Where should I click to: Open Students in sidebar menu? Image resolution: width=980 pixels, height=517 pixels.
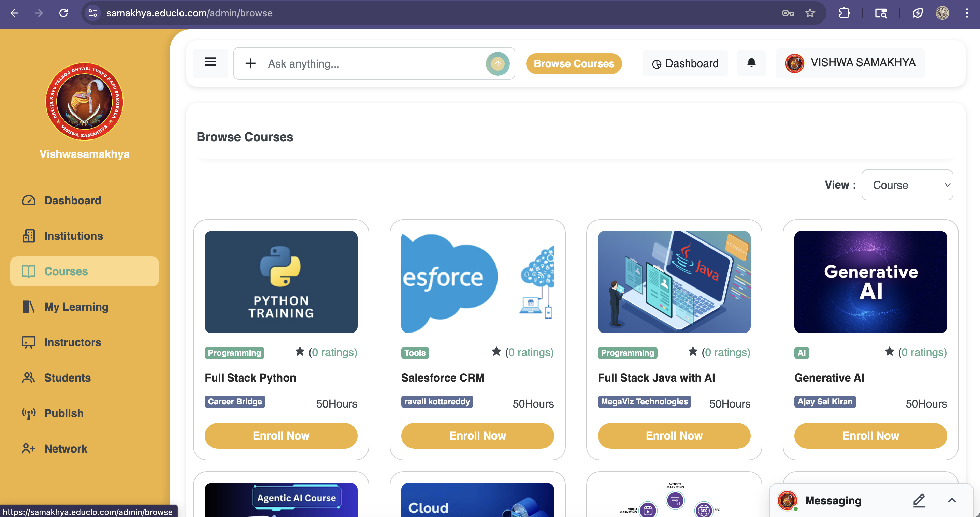(85, 378)
